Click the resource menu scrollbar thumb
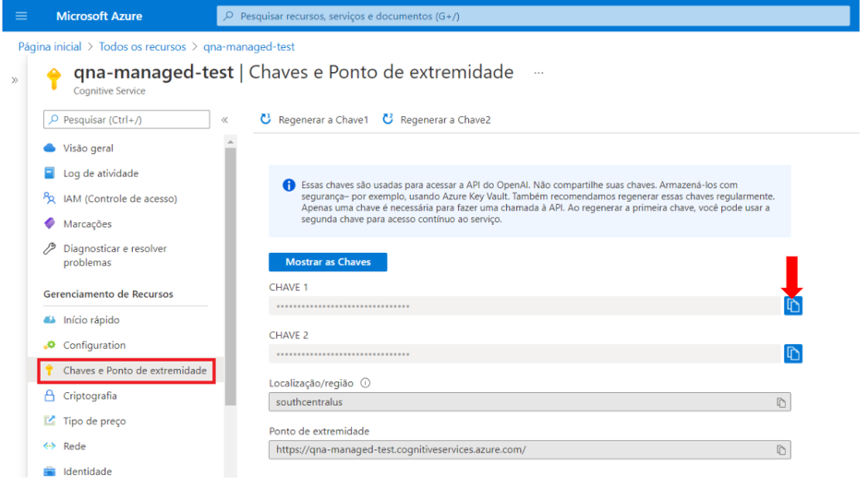This screenshot has height=500, width=868. click(230, 277)
